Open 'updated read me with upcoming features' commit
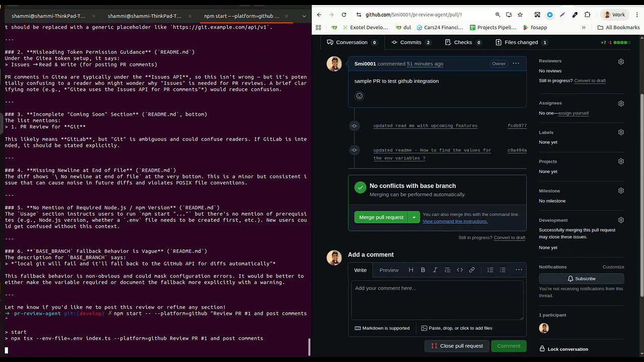This screenshot has height=362, width=644. 425,126
